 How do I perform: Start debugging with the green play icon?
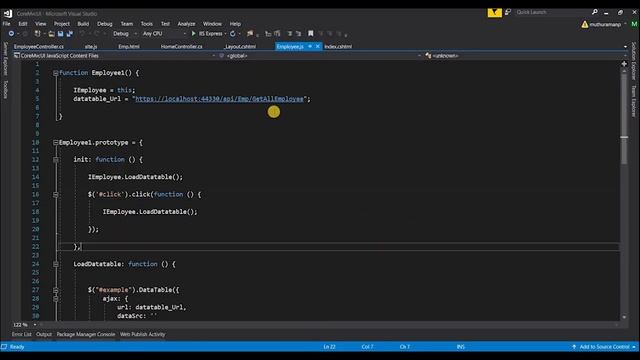(x=193, y=33)
